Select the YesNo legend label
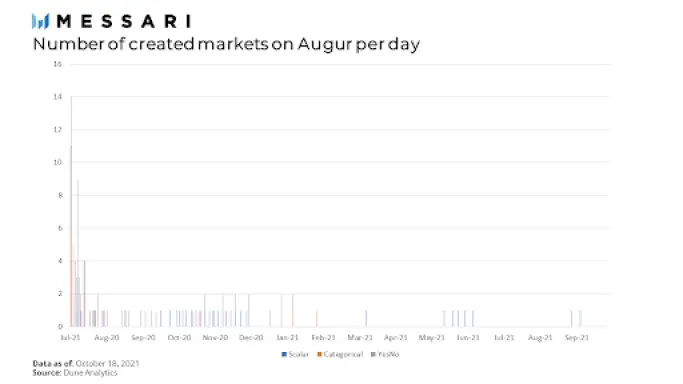Viewport: 683px width, 384px height. [388, 354]
